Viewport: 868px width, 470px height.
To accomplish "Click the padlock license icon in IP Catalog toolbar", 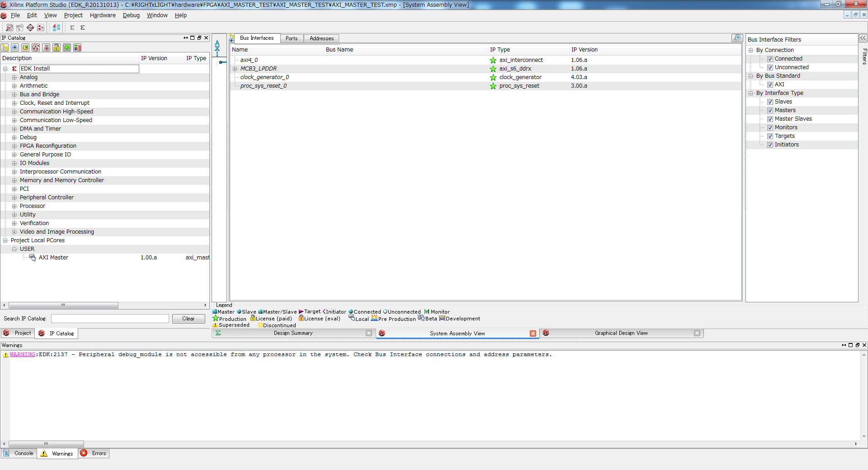I will 57,47.
